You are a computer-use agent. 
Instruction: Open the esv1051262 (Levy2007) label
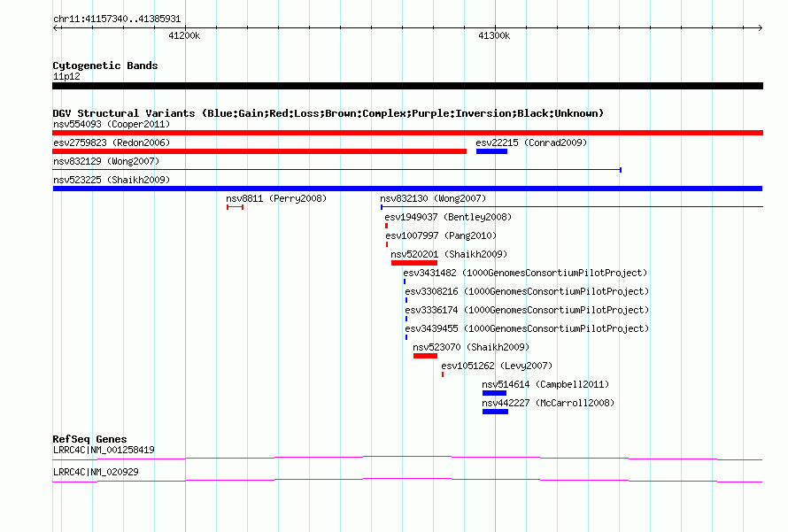pos(497,366)
